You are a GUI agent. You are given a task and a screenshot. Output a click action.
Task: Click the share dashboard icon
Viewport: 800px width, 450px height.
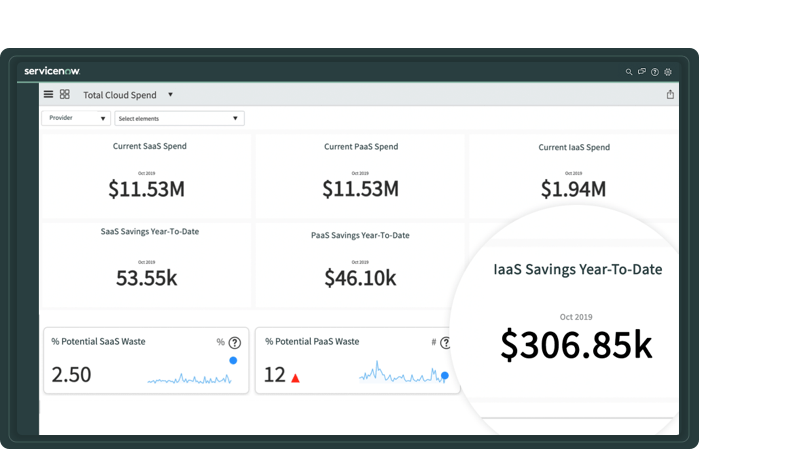[x=670, y=95]
